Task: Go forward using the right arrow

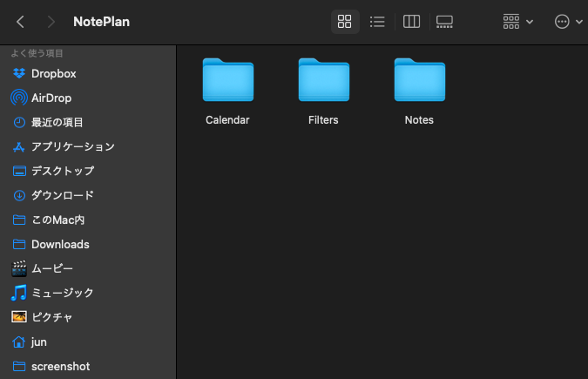Action: click(51, 22)
